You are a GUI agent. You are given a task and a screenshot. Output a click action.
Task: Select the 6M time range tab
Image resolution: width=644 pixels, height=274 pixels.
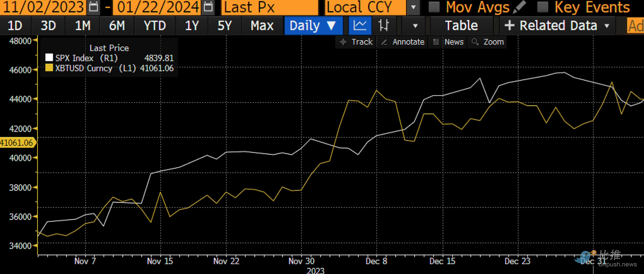click(117, 26)
